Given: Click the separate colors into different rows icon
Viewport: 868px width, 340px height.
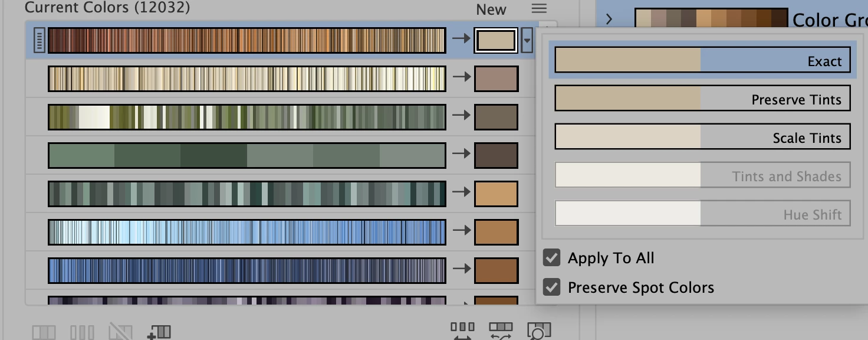Looking at the screenshot, I should [82, 332].
